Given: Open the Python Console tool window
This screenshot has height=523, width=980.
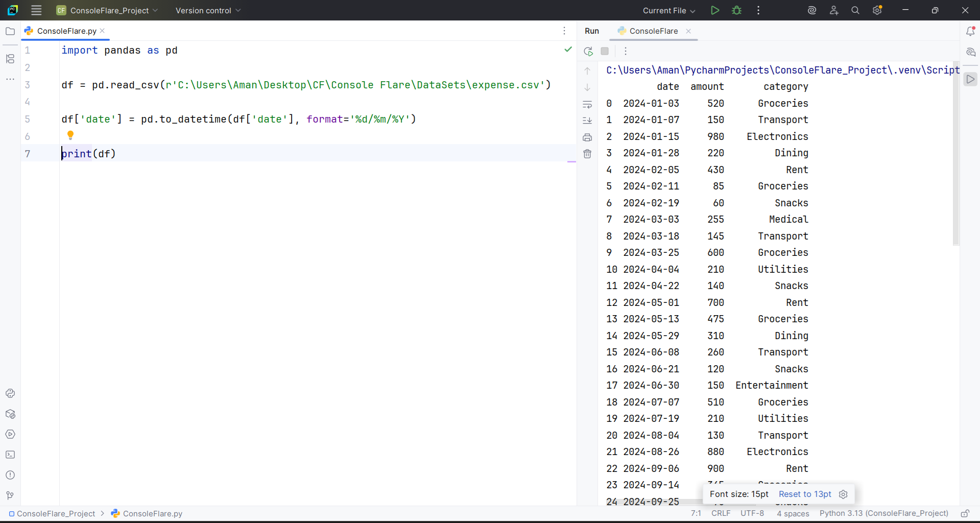Looking at the screenshot, I should (x=10, y=394).
